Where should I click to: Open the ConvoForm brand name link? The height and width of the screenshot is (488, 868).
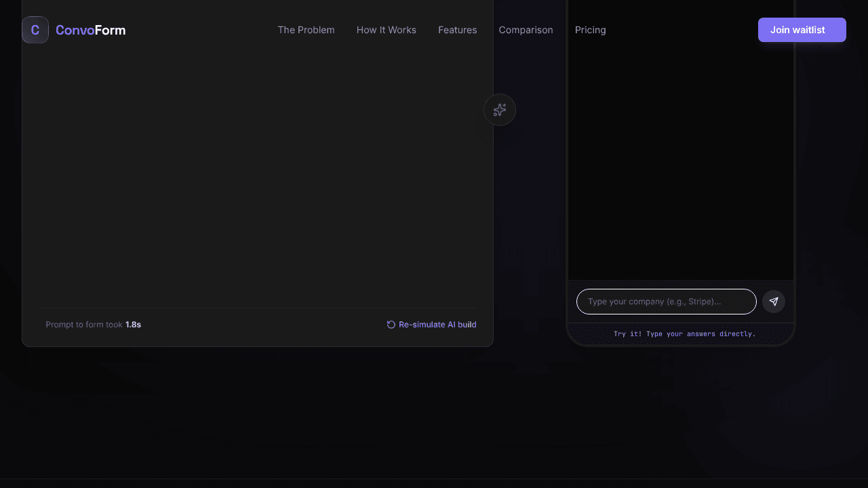(90, 30)
